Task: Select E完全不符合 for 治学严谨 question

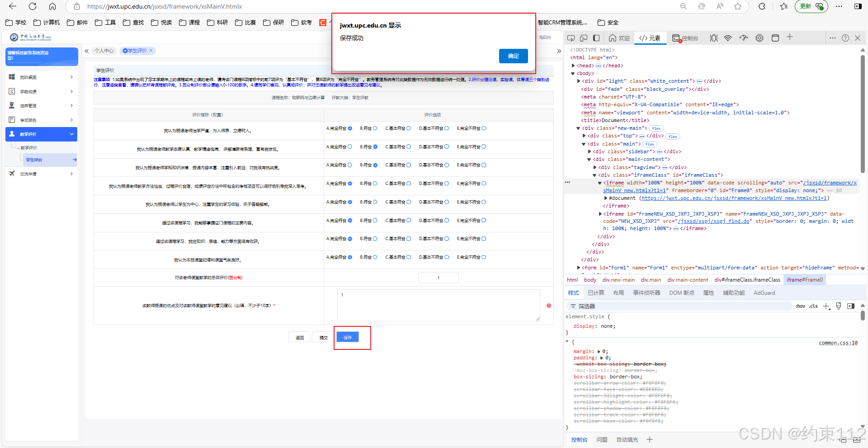Action: 484,128
